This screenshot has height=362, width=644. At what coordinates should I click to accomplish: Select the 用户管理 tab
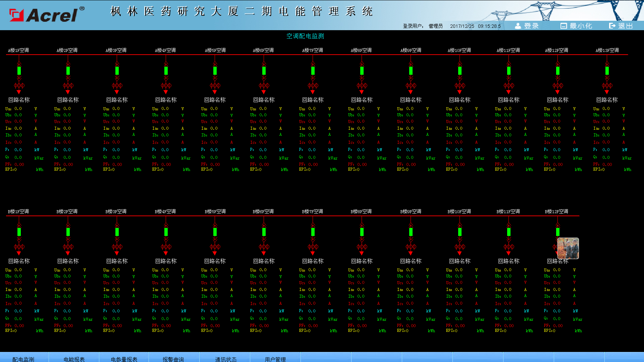coord(275,359)
